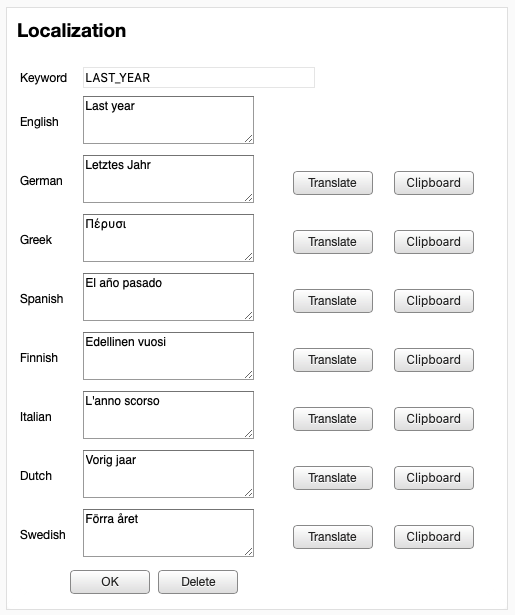Viewport: 515px width, 615px height.
Task: Click the Keyword field containing LAST_YEAR
Action: (198, 77)
